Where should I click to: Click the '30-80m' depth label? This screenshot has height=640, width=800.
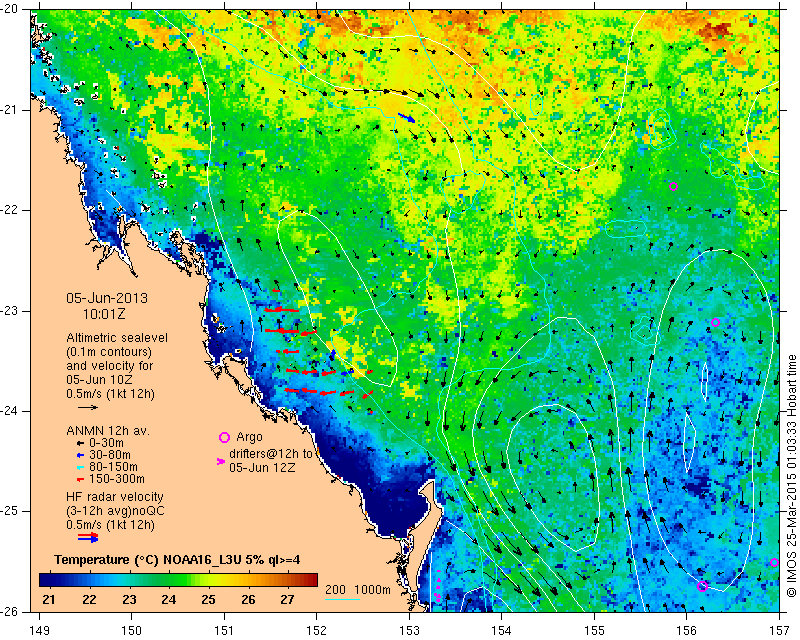point(110,455)
